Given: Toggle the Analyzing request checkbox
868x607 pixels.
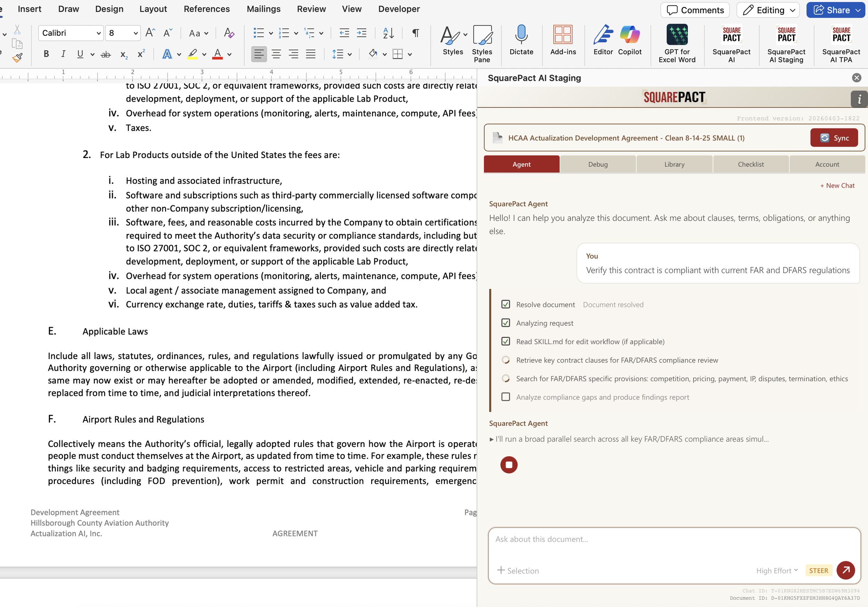Looking at the screenshot, I should point(506,323).
